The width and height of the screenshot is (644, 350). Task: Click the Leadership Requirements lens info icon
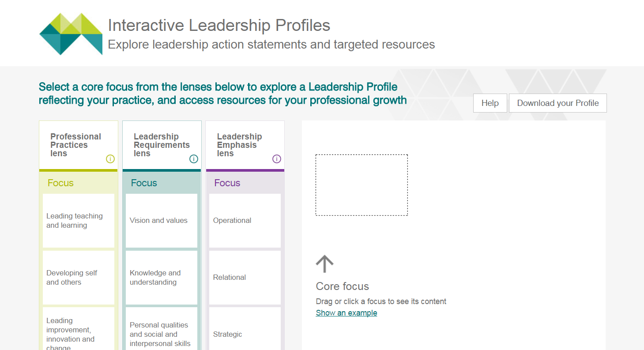(193, 159)
